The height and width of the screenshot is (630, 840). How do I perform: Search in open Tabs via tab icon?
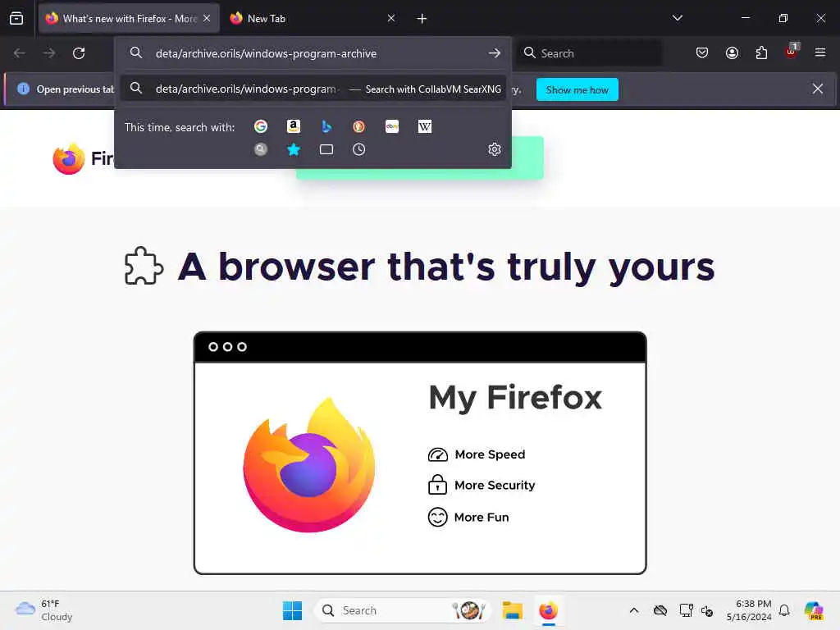(x=326, y=149)
